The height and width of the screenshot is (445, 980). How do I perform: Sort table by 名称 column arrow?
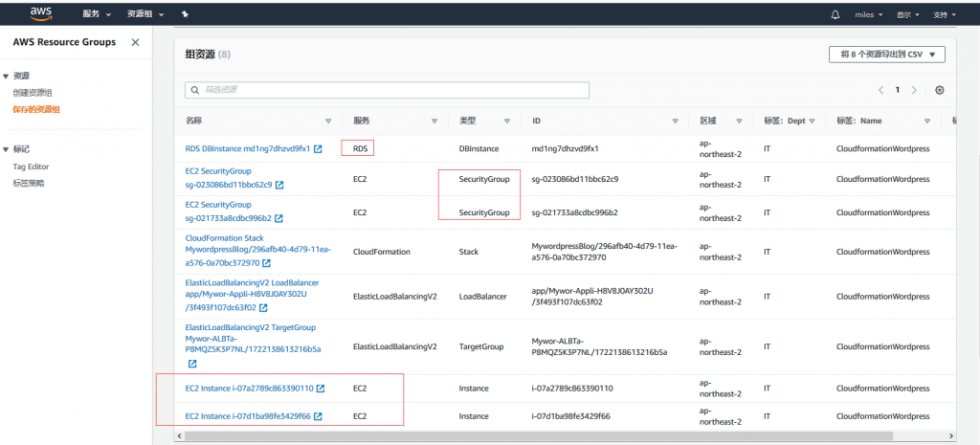328,121
